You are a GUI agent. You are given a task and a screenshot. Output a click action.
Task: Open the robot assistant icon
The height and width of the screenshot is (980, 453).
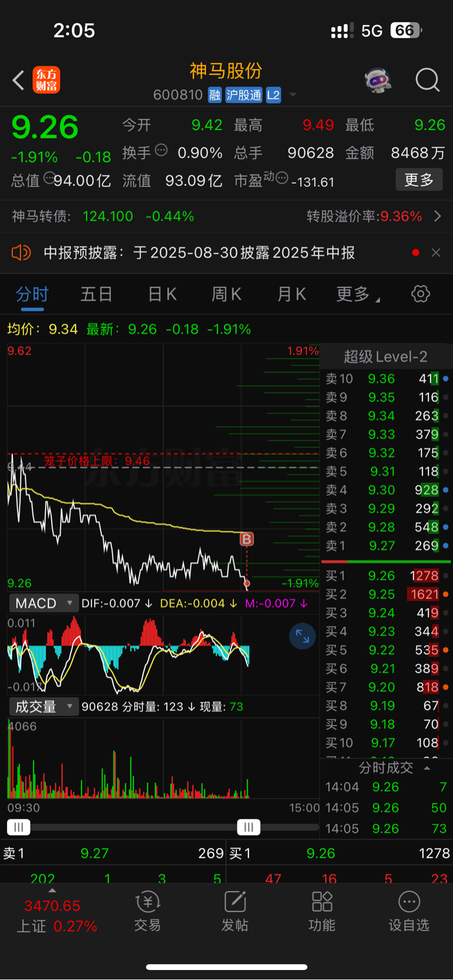coord(378,80)
